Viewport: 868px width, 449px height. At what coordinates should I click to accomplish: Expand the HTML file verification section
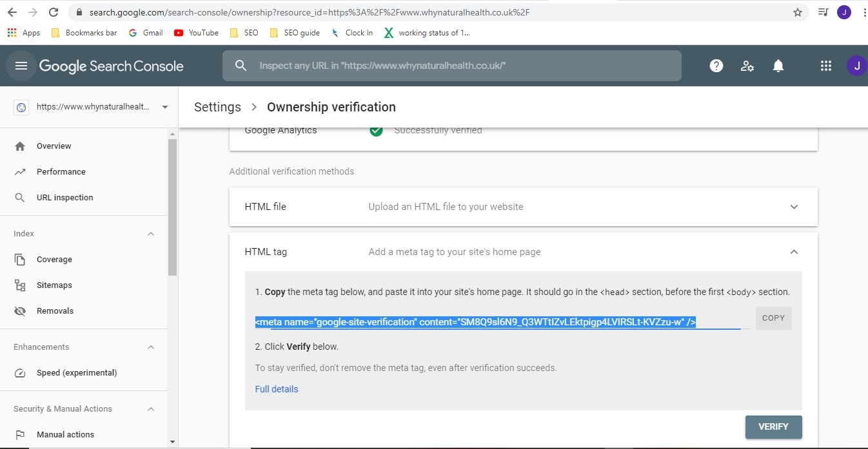pyautogui.click(x=794, y=206)
